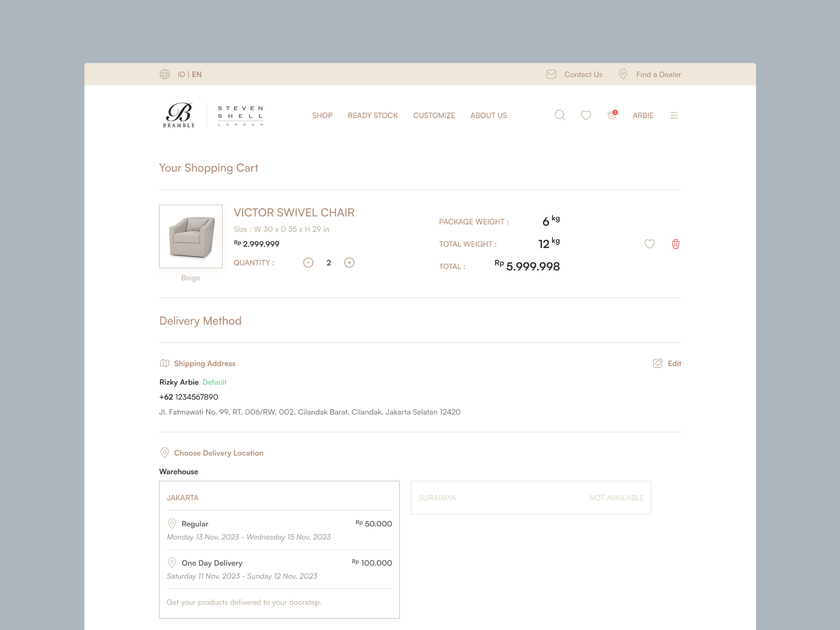Open the shopping basket icon
This screenshot has height=630, width=840.
click(612, 115)
